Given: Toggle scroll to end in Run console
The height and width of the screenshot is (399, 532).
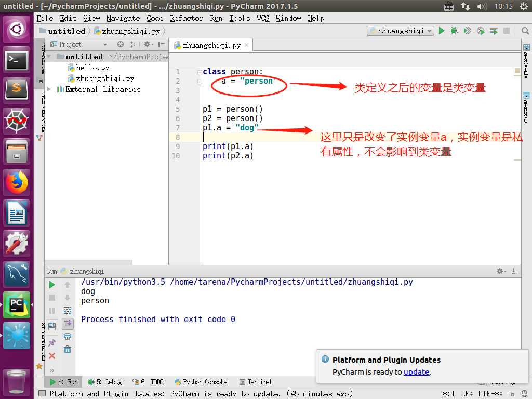Looking at the screenshot, I should [68, 324].
